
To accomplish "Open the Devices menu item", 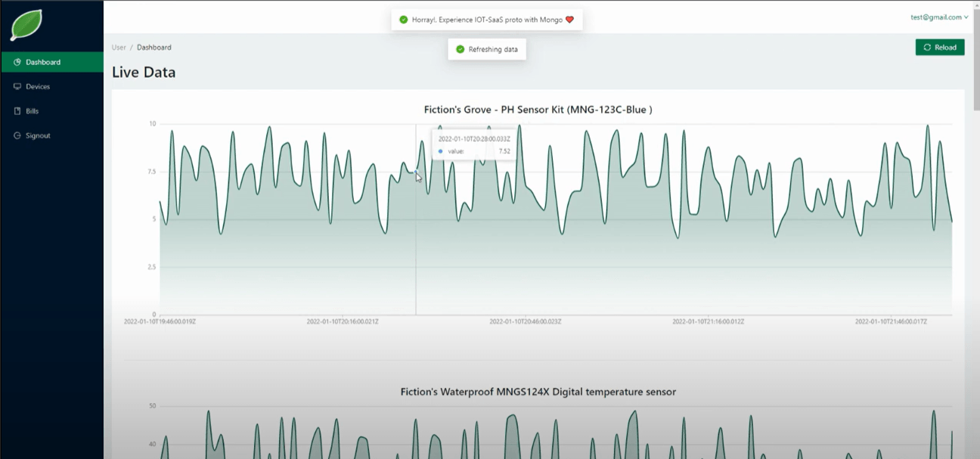I will (x=38, y=87).
